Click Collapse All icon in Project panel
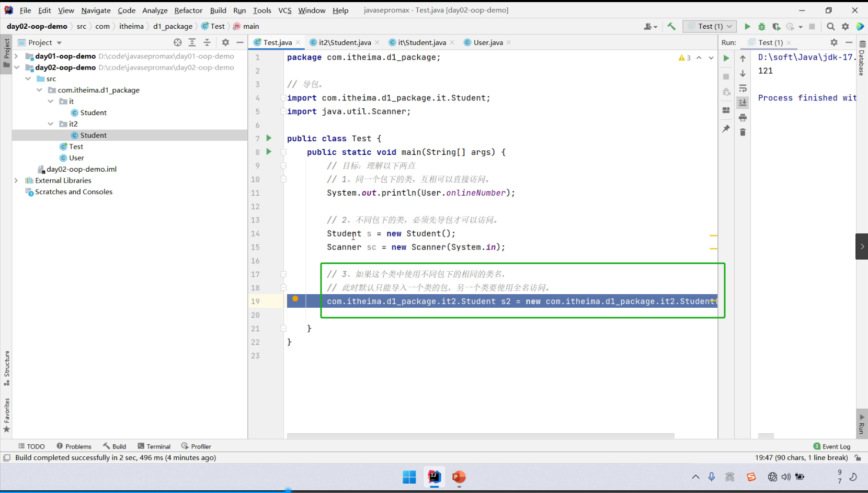 point(207,42)
